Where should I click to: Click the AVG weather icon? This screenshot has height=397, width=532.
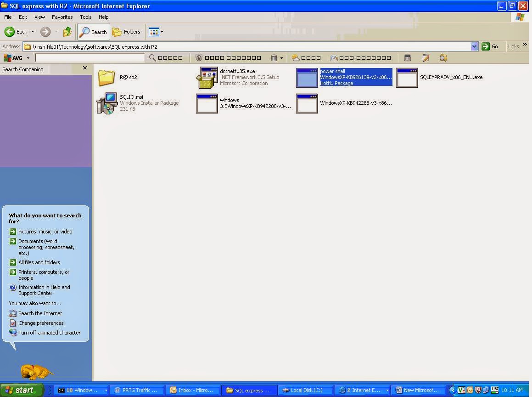[x=296, y=58]
